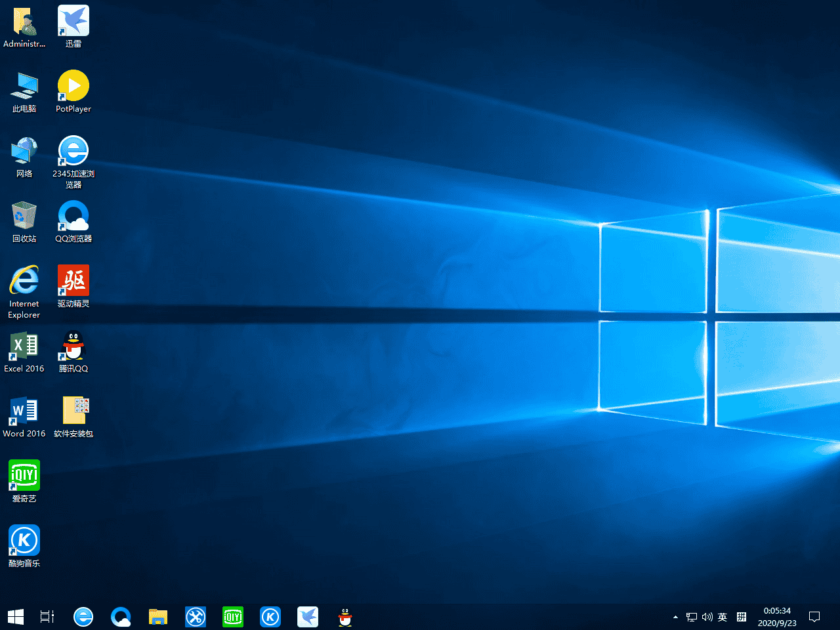Viewport: 840px width, 630px height.
Task: Select the 网络 desktop icon
Action: (x=24, y=157)
